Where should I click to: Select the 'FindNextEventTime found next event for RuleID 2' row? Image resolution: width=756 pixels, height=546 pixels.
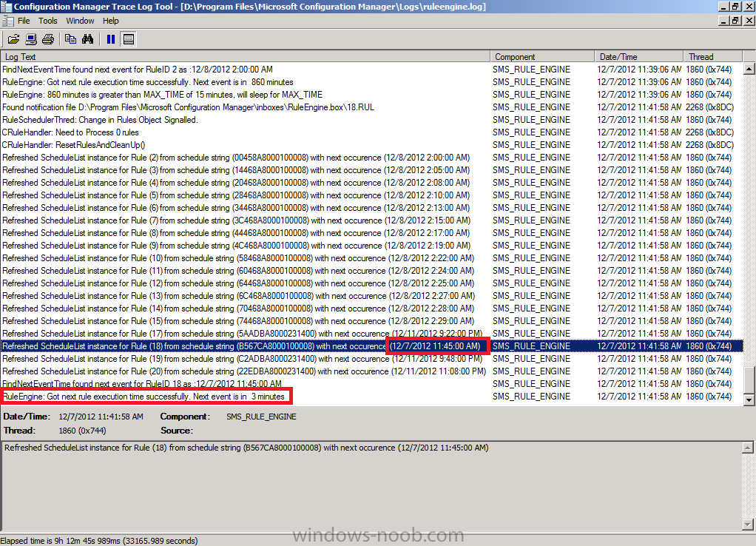372,70
